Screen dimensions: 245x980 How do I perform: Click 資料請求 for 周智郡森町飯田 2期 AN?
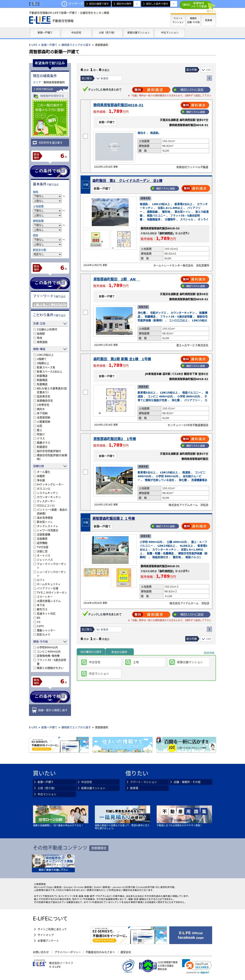(195, 279)
